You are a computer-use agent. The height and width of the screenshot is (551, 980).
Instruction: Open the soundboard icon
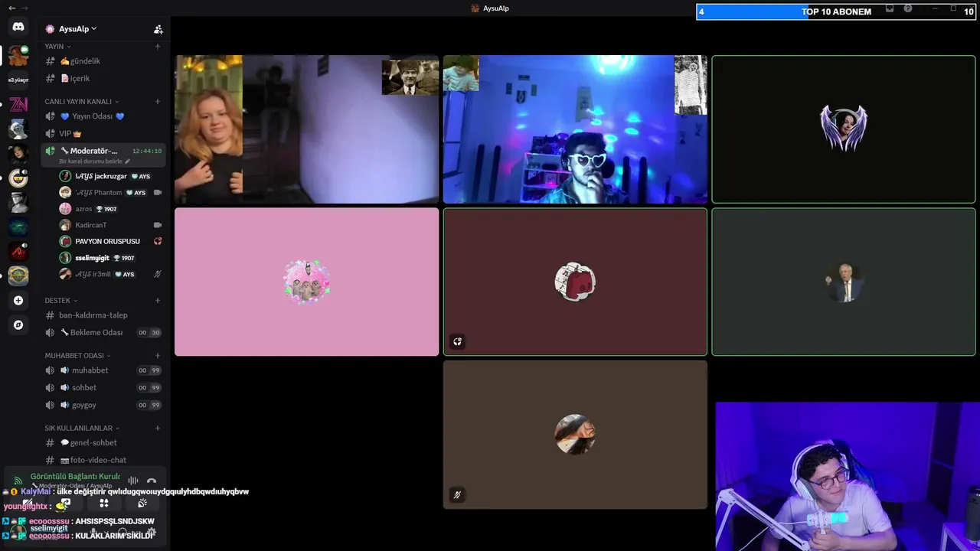click(142, 504)
